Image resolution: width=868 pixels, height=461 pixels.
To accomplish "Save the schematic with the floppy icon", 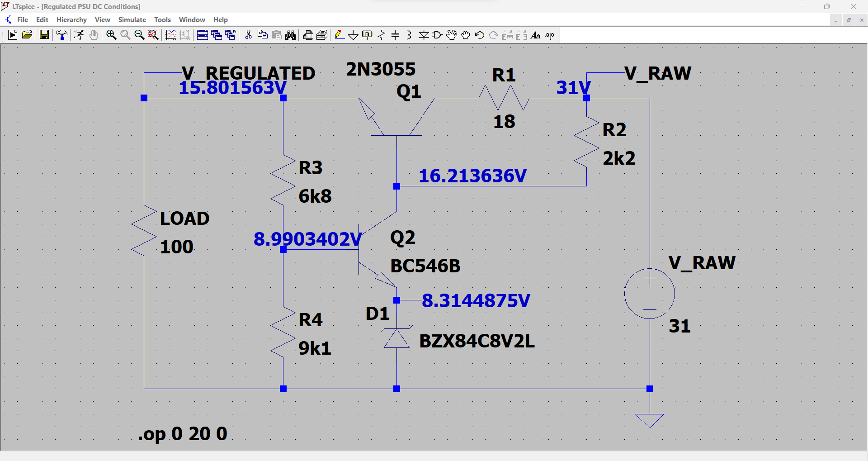I will coord(44,35).
